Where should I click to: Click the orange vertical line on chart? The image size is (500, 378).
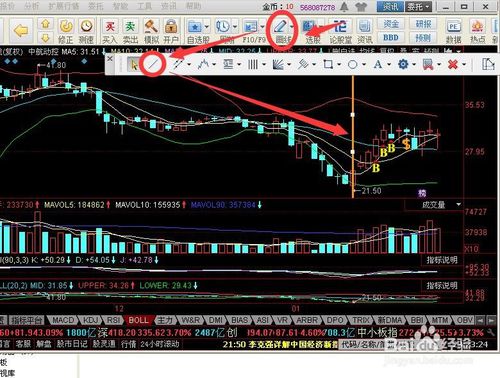pyautogui.click(x=353, y=137)
